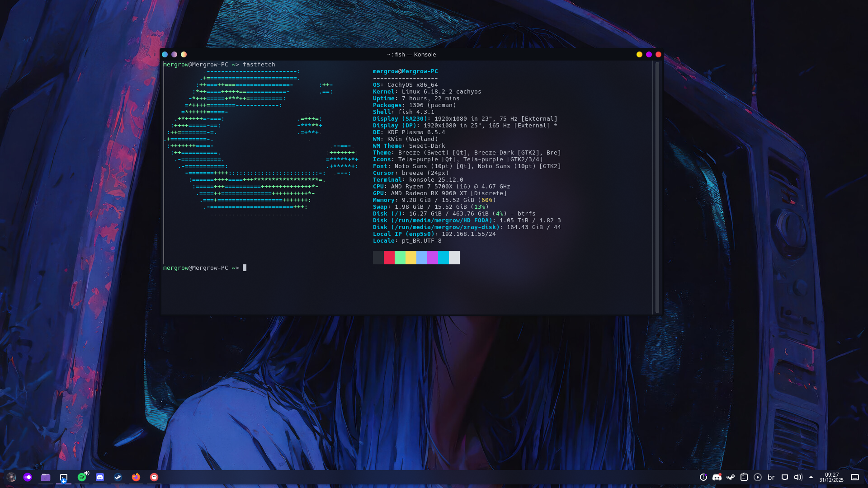Toggle audio mute via volume tray icon

[798, 477]
